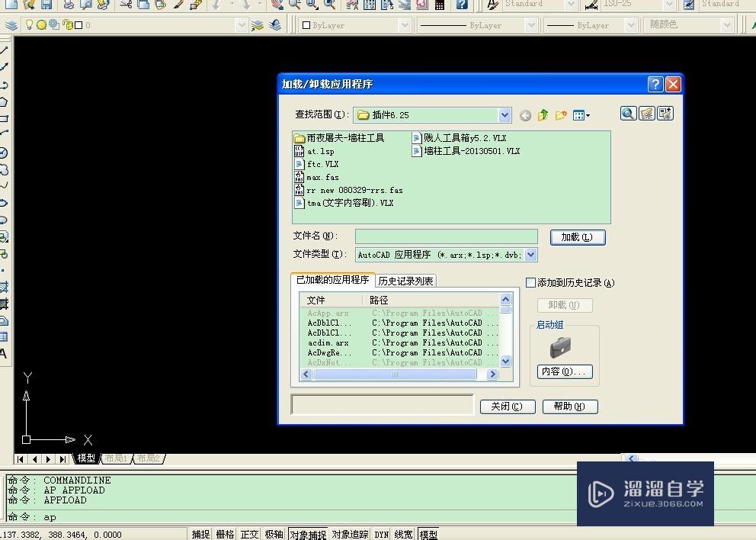Select the 布局1 layout tab

click(x=116, y=458)
